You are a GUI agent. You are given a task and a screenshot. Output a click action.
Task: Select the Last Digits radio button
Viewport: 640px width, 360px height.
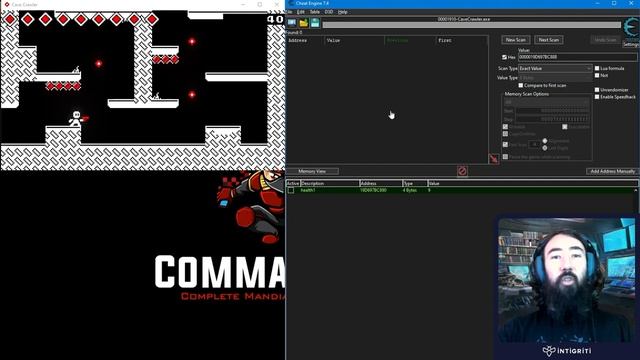545,148
